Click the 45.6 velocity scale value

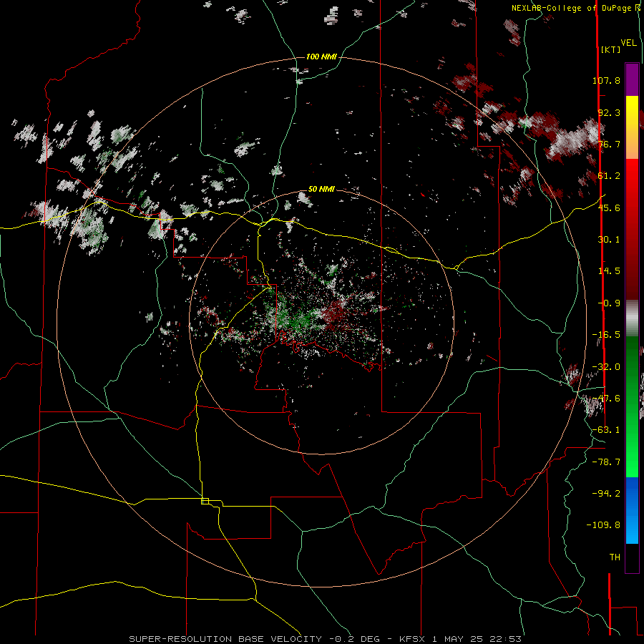(609, 208)
